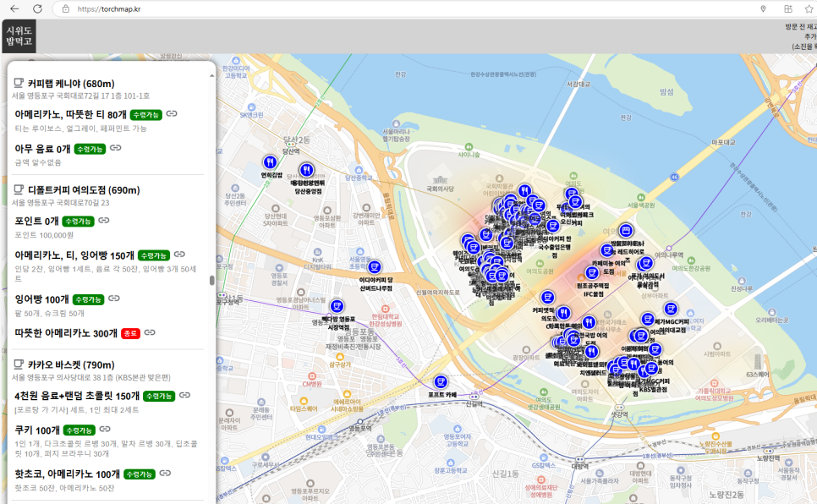Open link icon for 포인트 0개
817x504 pixels.
(104, 221)
